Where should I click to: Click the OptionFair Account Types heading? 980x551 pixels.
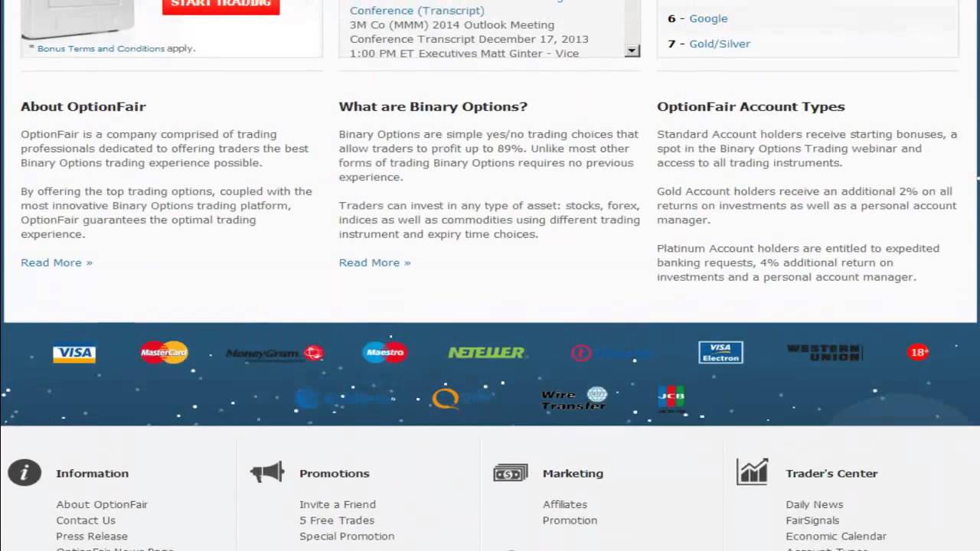751,106
